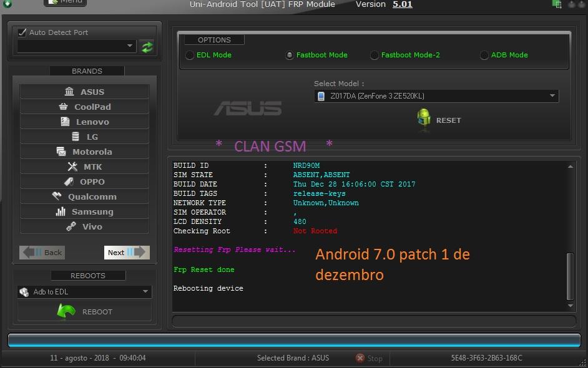This screenshot has width=588, height=368.
Task: Click the Stop button
Action: coord(370,358)
